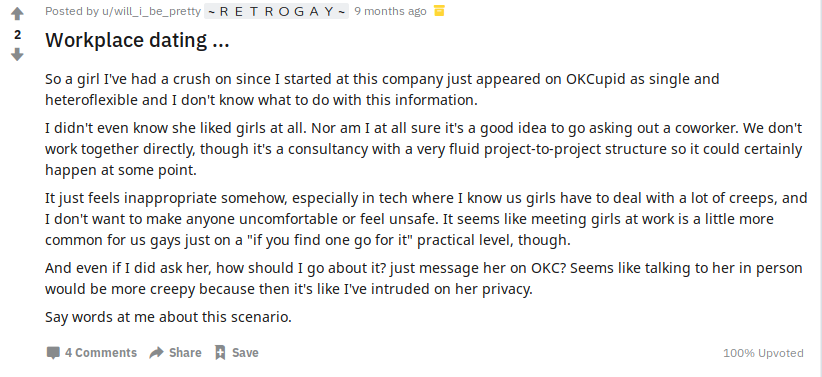This screenshot has width=822, height=377.
Task: Upvote the Workplace dating post
Action: [17, 14]
